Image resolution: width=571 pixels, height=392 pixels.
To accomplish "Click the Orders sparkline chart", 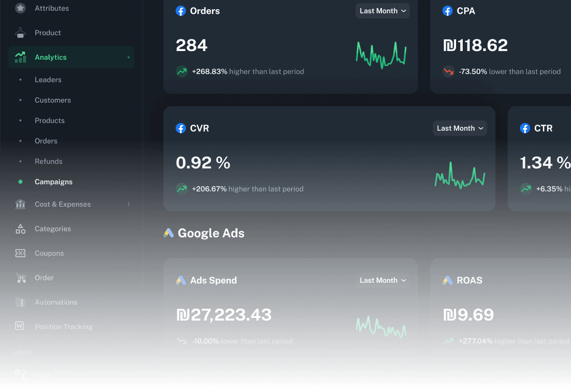I will click(381, 55).
